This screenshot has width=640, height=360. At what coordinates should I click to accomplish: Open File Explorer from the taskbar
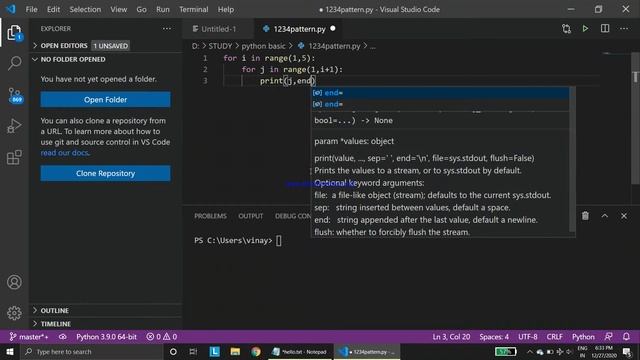[x=235, y=352]
